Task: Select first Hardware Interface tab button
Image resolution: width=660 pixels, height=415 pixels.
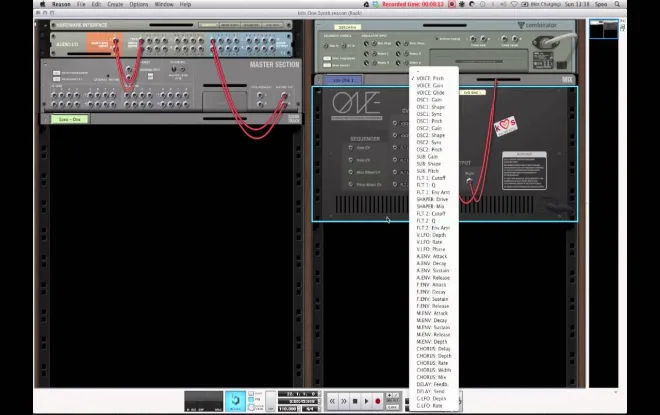Action: pyautogui.click(x=208, y=25)
